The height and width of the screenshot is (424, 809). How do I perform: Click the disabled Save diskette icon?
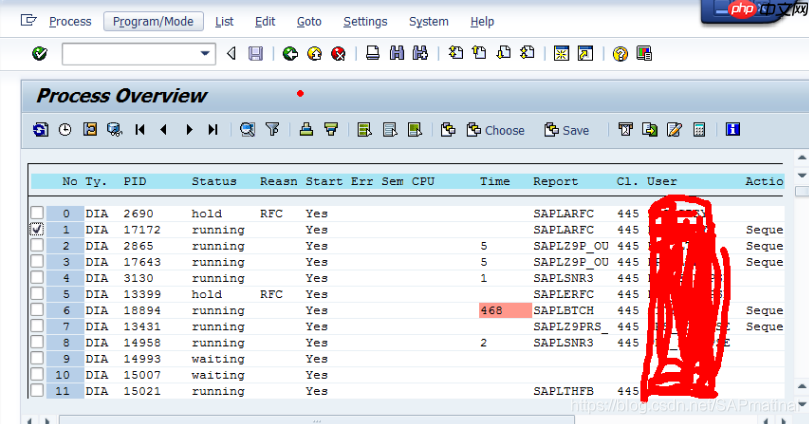tap(255, 53)
